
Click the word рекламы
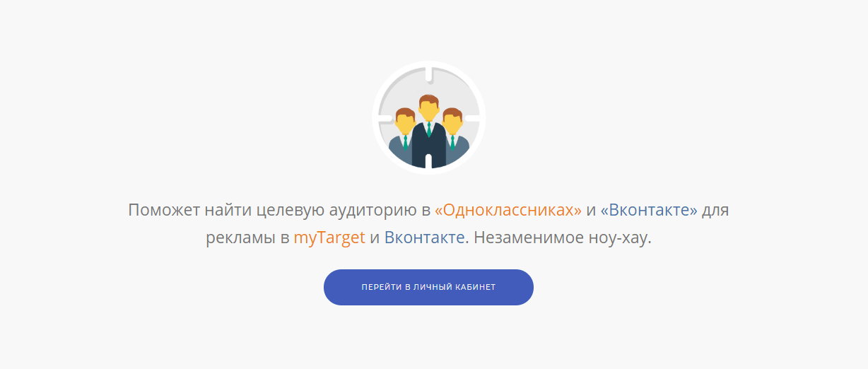pyautogui.click(x=239, y=238)
